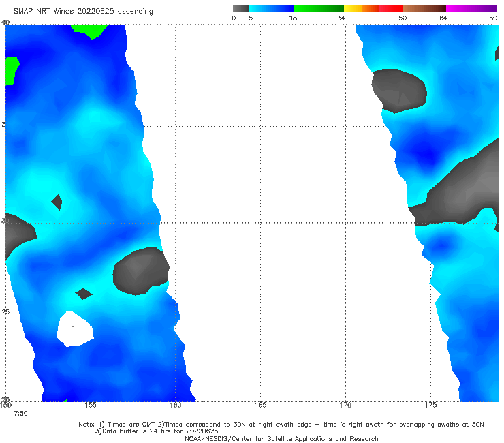This screenshot has height=443, width=504.
Task: Click the magenta-purple segment of the color bar
Action: (x=471, y=8)
